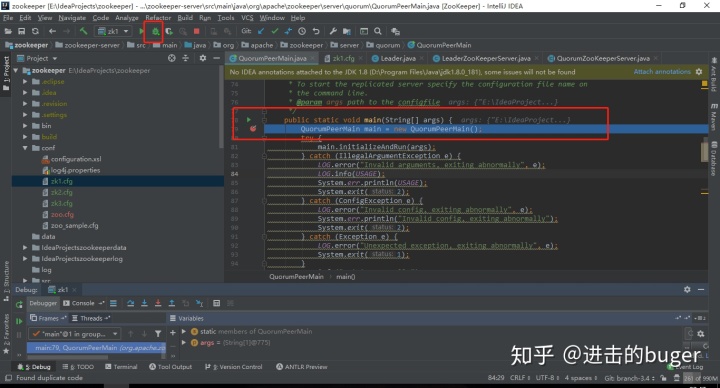Open the zk1 run configuration dropdown
The height and width of the screenshot is (388, 720).
pyautogui.click(x=113, y=31)
